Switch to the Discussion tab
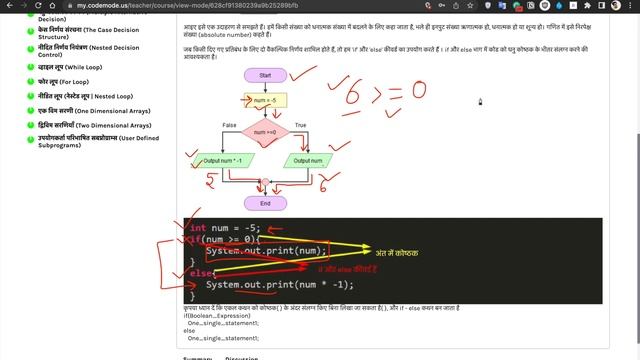640x360 pixels. click(x=242, y=358)
